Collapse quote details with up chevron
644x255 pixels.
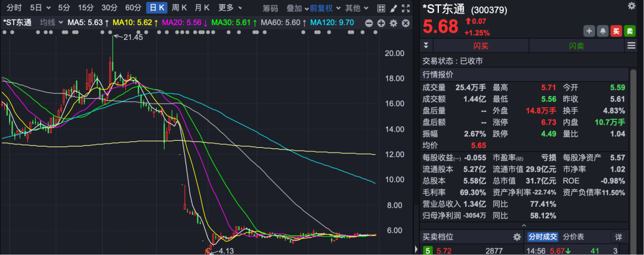click(524, 225)
